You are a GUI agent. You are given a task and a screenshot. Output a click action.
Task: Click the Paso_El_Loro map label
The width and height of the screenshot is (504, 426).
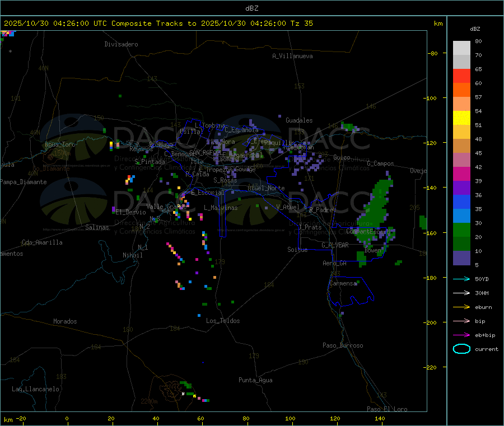coord(388,409)
